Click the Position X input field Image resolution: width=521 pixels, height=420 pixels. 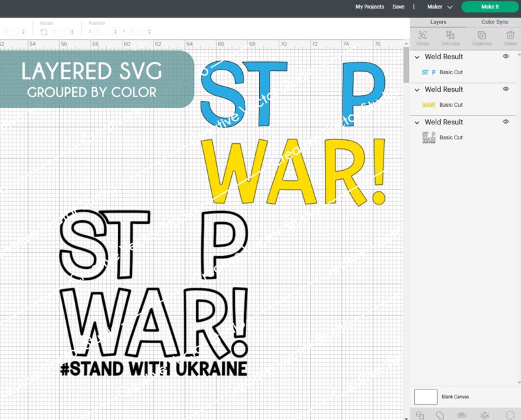pyautogui.click(x=103, y=31)
